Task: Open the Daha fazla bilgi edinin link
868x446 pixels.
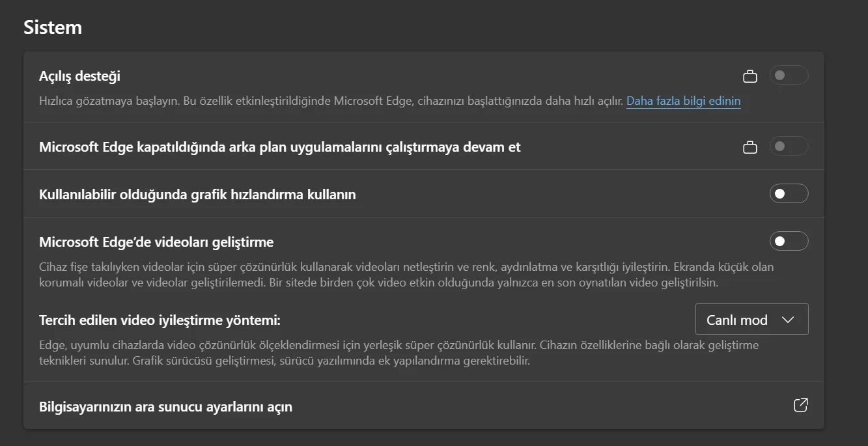Action: click(683, 101)
